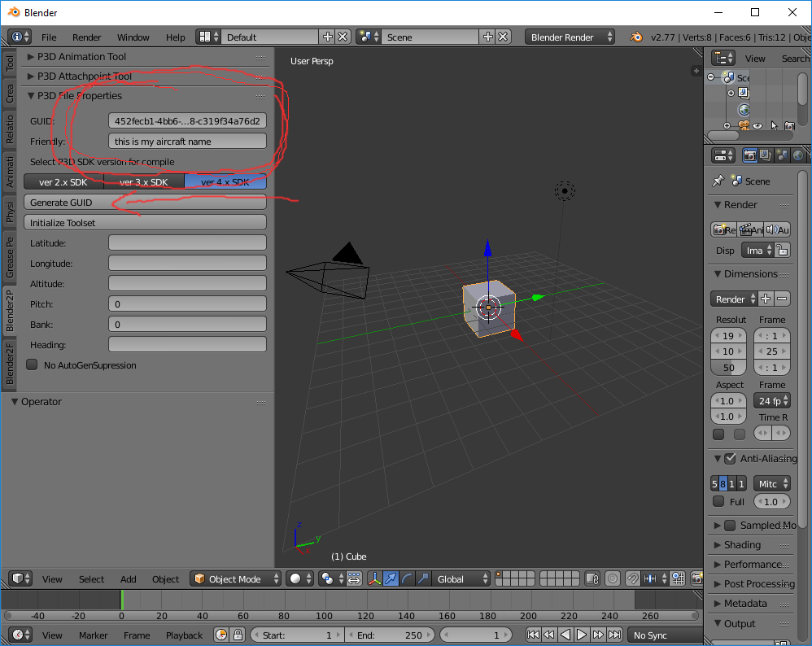Toggle the Camera visibility eye in the outliner
The image size is (812, 646).
pyautogui.click(x=757, y=126)
